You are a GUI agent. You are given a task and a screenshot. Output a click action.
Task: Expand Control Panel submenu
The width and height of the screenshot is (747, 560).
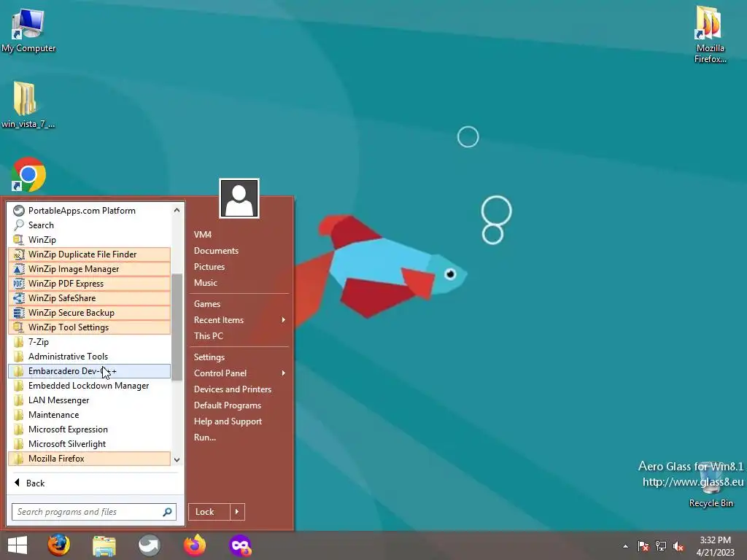(239, 373)
